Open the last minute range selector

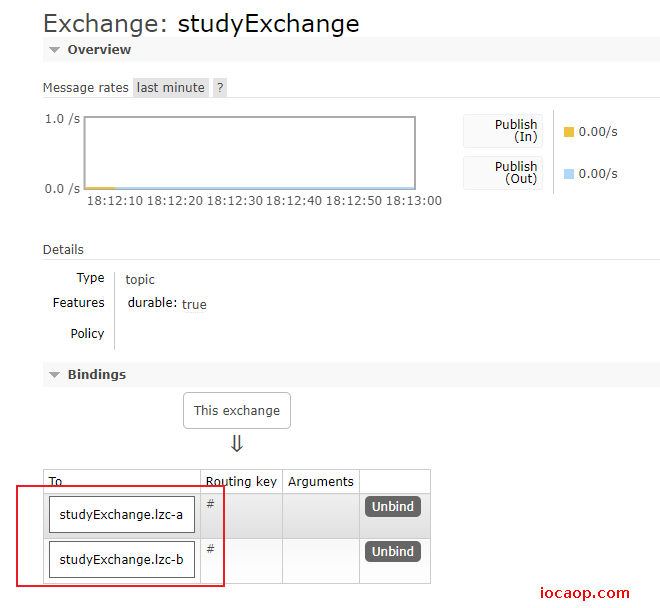[170, 88]
